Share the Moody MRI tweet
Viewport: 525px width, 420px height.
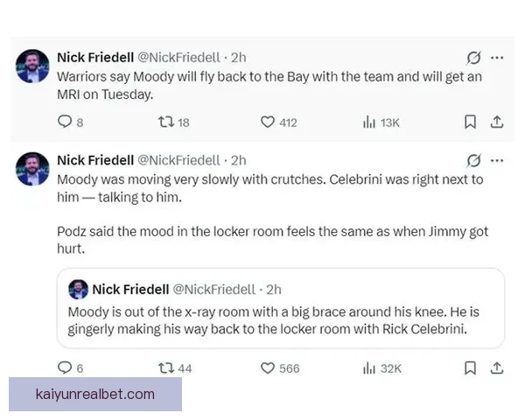click(x=496, y=122)
